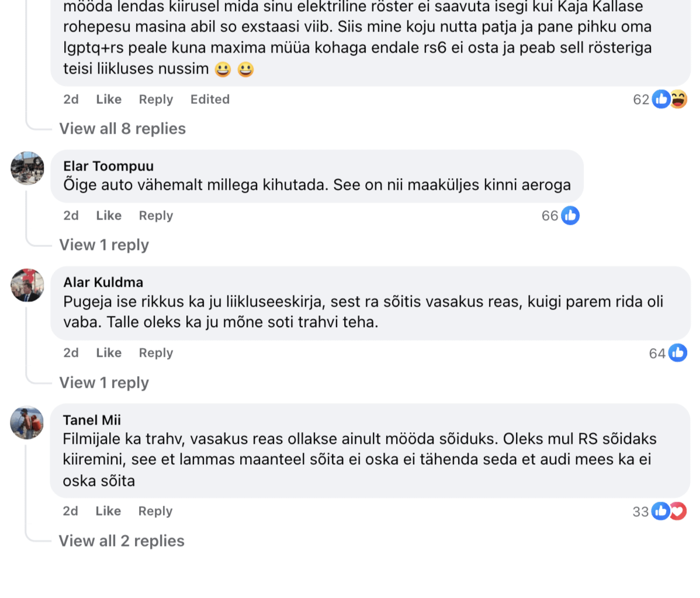The image size is (700, 598).
Task: Open Elar Toompuu's profile picture
Action: click(x=27, y=168)
